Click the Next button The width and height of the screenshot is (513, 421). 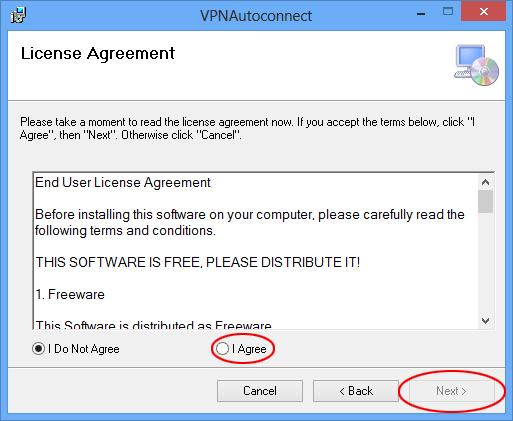pos(452,391)
